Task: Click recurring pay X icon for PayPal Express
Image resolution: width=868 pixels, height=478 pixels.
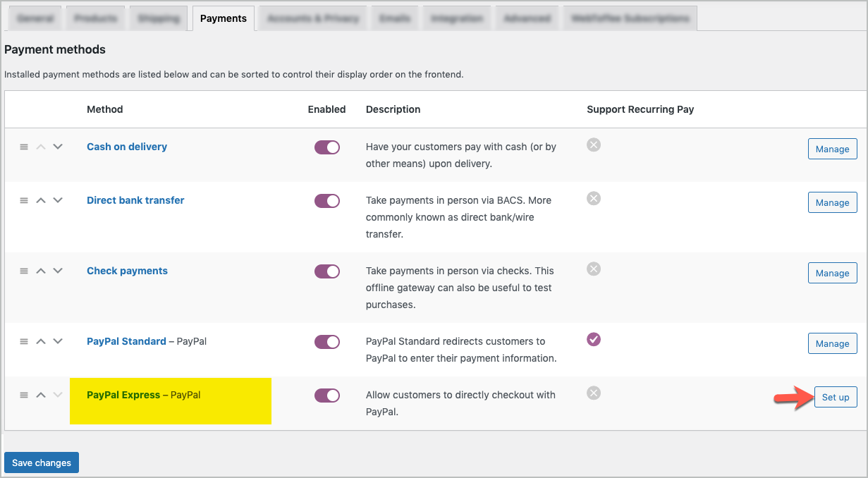Action: click(x=594, y=393)
